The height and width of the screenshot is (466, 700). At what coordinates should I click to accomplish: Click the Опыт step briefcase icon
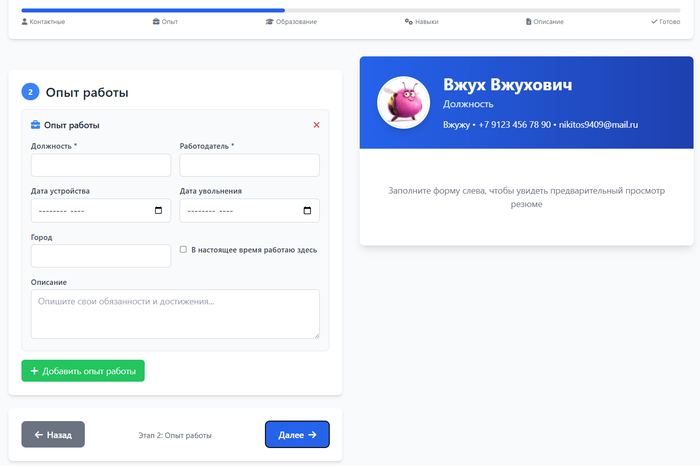(156, 21)
